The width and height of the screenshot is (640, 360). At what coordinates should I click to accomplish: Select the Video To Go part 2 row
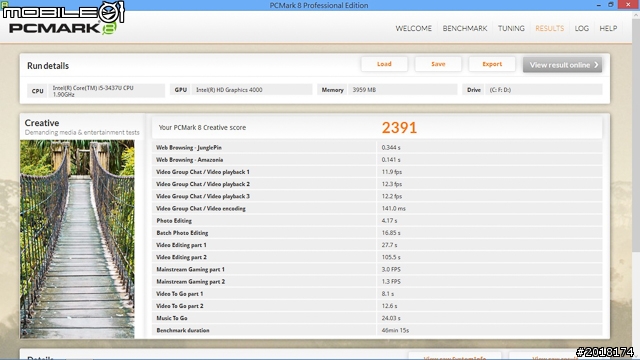pos(377,306)
